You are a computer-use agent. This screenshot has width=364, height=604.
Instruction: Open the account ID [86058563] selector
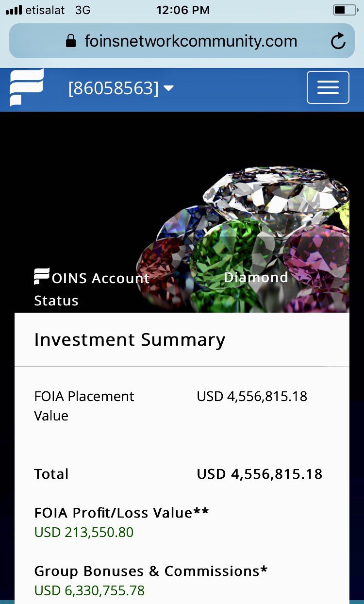coord(121,88)
